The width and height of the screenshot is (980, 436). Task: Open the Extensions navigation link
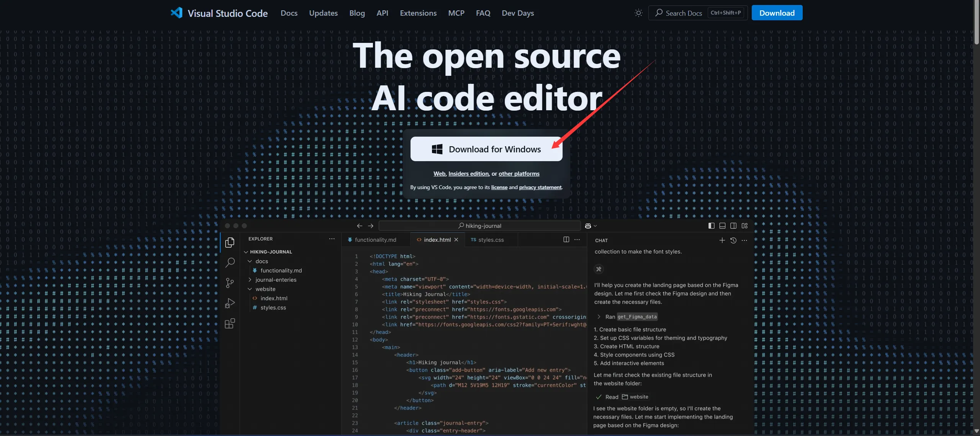pyautogui.click(x=418, y=13)
